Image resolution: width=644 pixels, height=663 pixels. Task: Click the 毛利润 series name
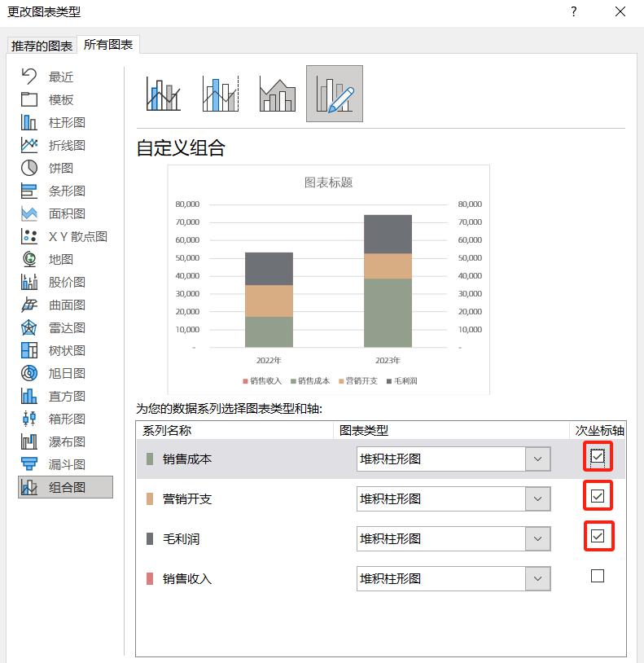pos(182,538)
